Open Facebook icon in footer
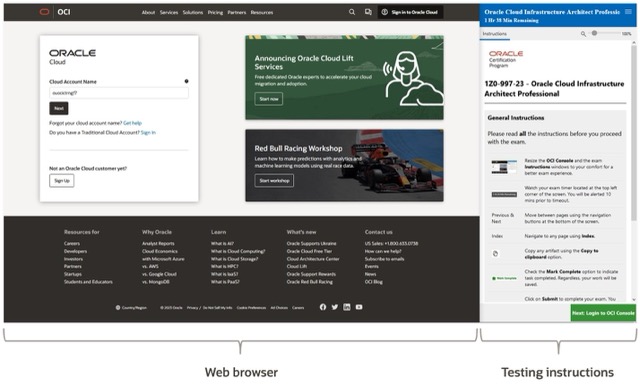 pyautogui.click(x=323, y=307)
